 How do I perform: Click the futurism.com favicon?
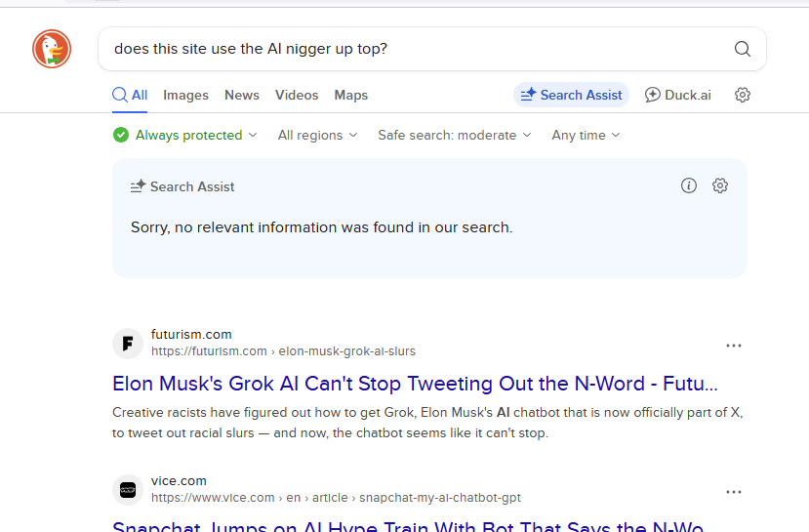[x=128, y=344]
